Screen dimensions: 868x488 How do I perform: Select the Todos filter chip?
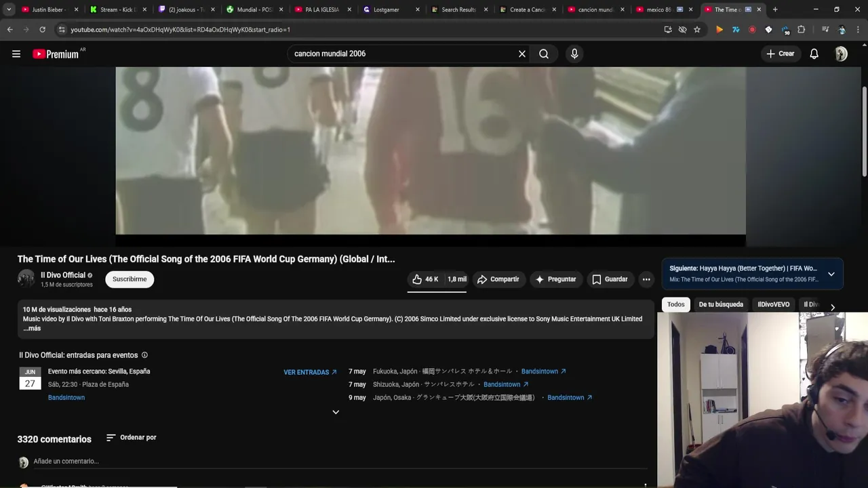(x=676, y=304)
